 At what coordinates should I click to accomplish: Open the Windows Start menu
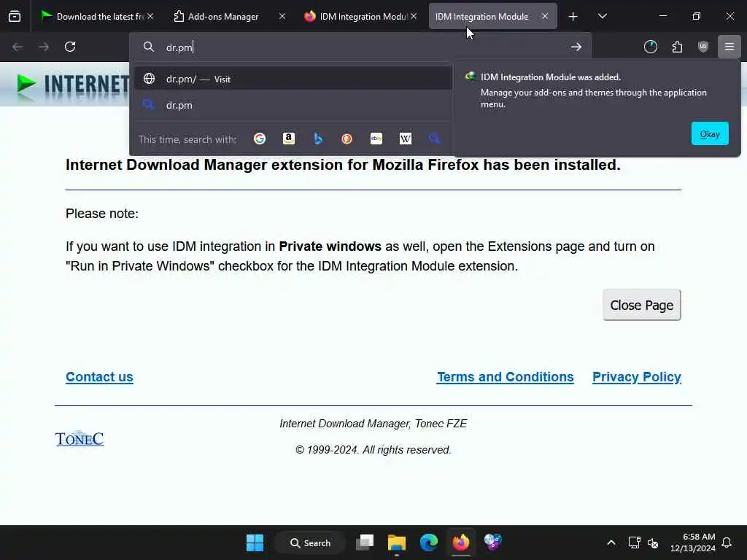point(255,542)
